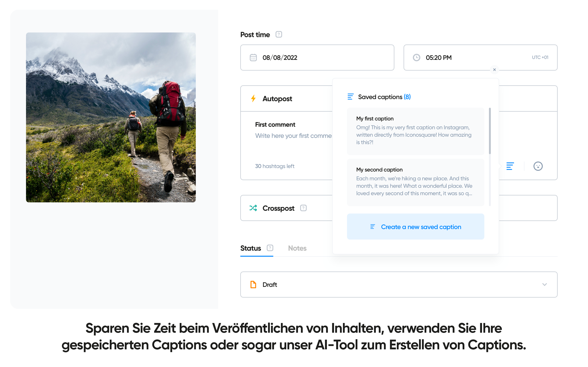Open the Status help tooltip
Viewport: 588px width, 367px height.
(x=270, y=248)
